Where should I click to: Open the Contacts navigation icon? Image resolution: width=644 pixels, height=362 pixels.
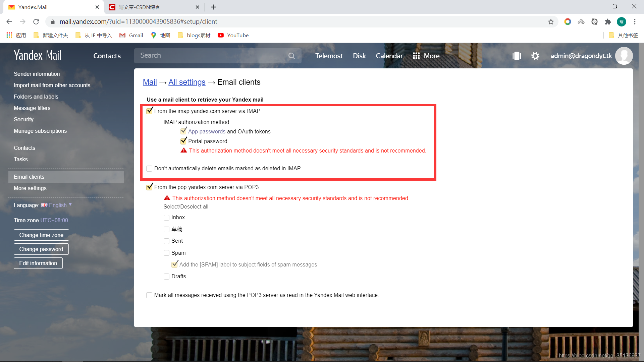[107, 55]
